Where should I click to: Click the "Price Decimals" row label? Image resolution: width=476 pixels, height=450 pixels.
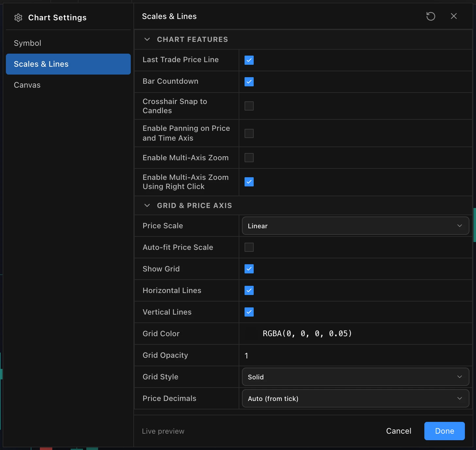coord(169,398)
